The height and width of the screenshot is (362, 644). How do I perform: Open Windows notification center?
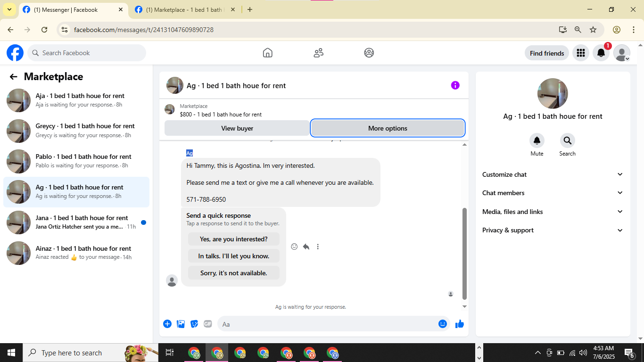click(x=629, y=353)
